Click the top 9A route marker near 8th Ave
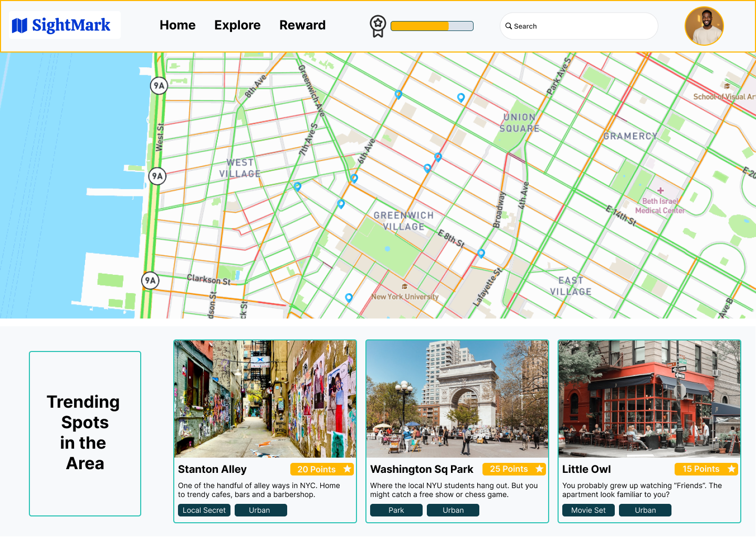 click(x=159, y=86)
